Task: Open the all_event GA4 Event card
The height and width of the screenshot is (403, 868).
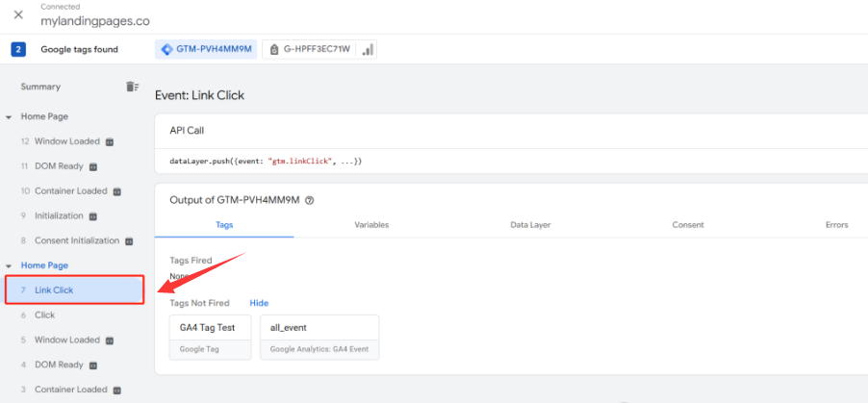Action: [319, 337]
